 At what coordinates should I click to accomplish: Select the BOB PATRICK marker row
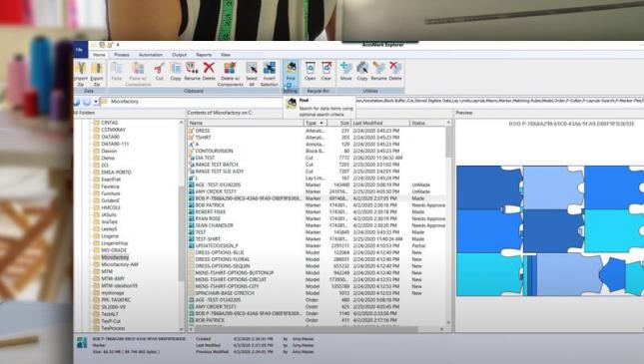[x=317, y=204]
